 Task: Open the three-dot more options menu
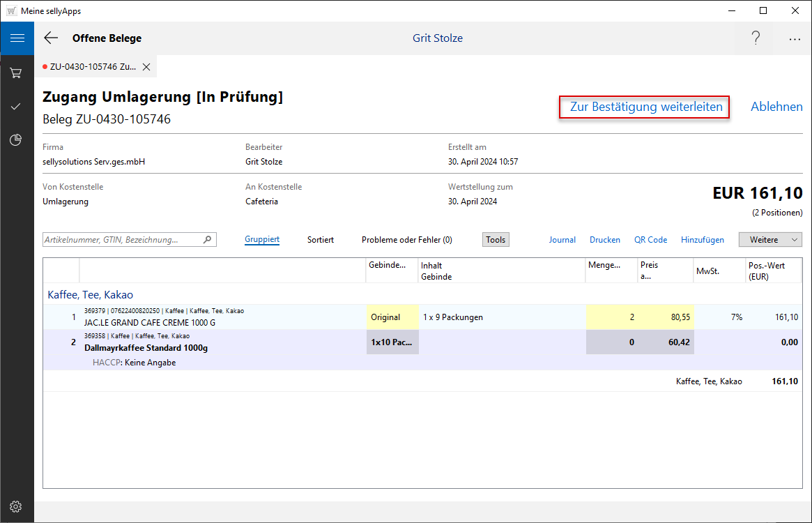point(795,39)
